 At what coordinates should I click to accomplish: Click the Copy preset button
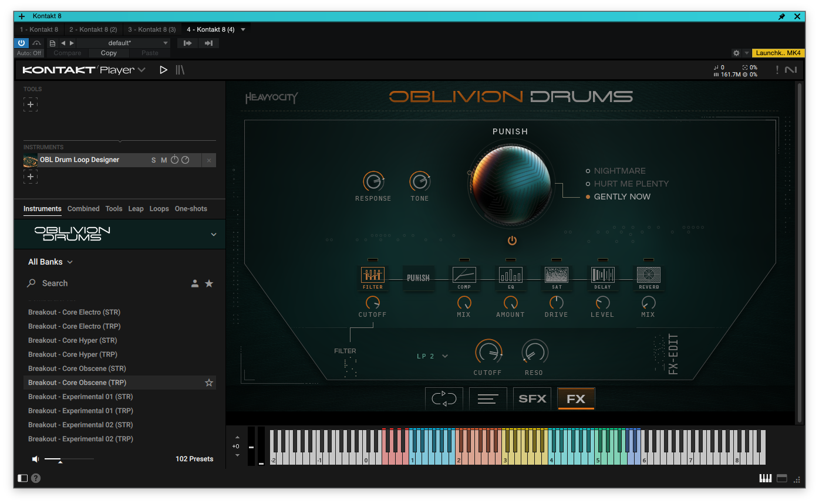click(109, 53)
